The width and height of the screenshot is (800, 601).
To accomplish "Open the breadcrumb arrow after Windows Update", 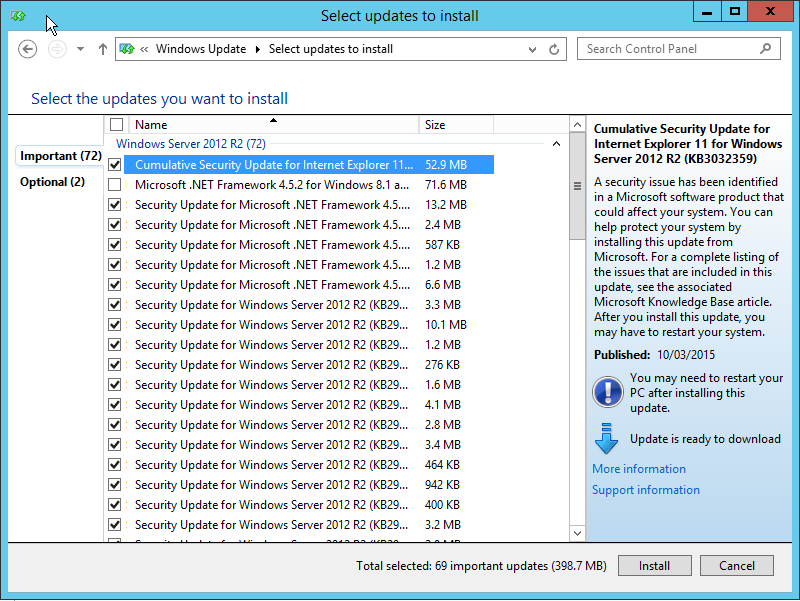I will tap(258, 49).
